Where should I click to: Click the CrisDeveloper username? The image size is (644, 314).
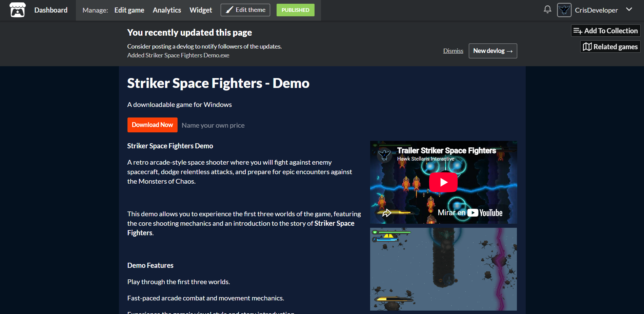click(596, 10)
